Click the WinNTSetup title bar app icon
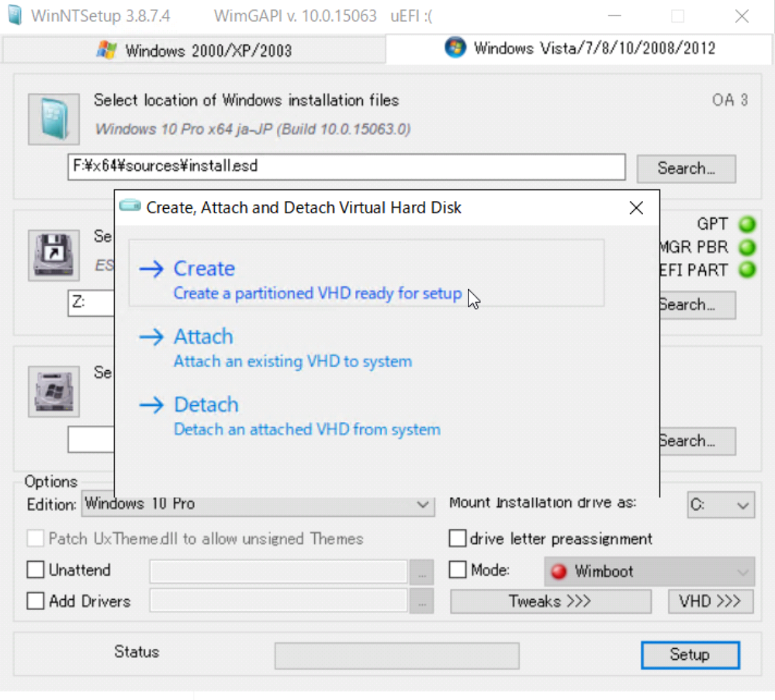This screenshot has width=775, height=700. click(x=15, y=16)
